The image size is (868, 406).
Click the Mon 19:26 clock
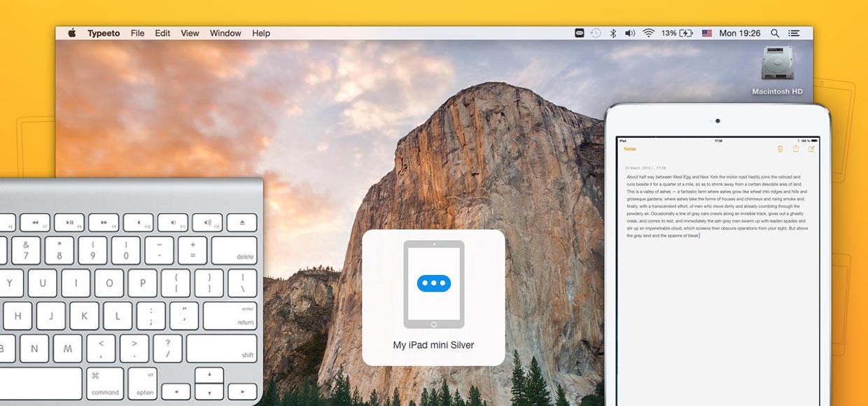(x=740, y=33)
